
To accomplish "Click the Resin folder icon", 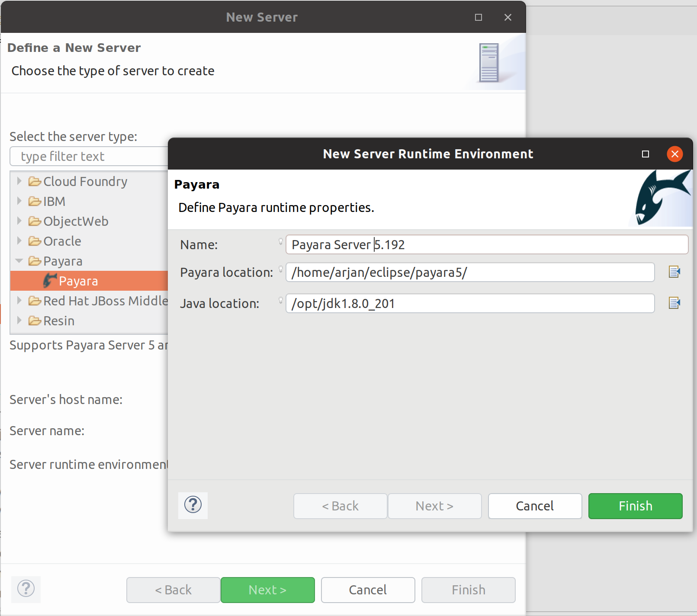I will tap(35, 321).
